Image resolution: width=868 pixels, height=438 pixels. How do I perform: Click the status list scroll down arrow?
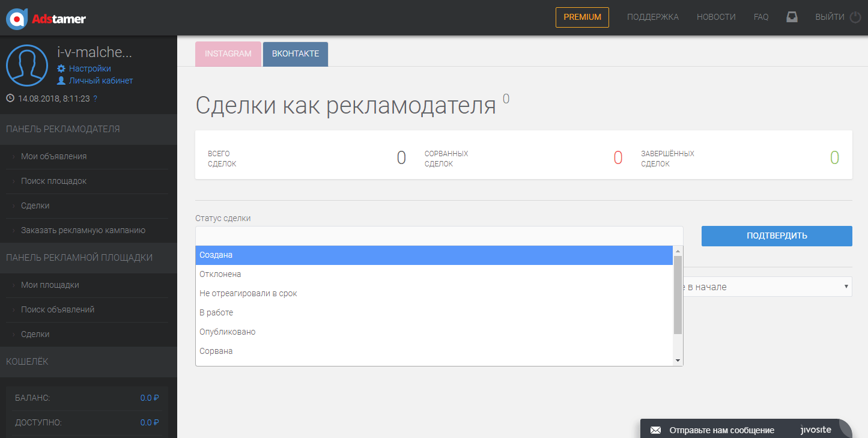pyautogui.click(x=678, y=360)
